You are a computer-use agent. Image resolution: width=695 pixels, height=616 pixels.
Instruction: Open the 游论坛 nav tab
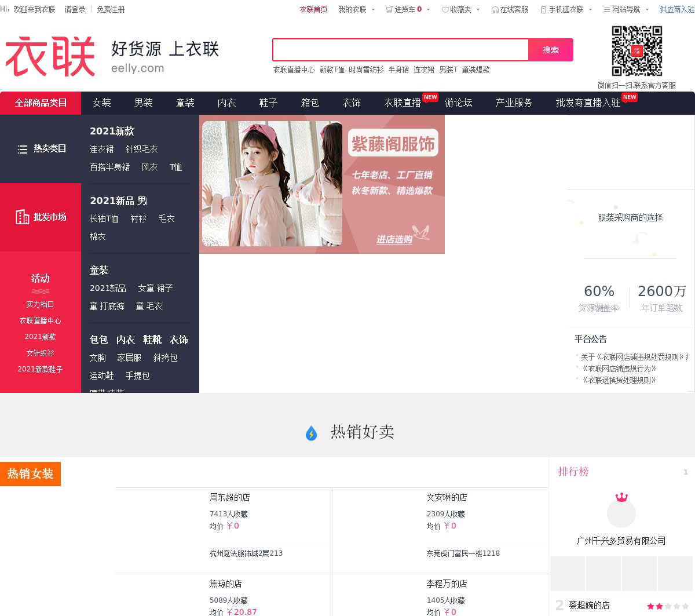coord(458,103)
